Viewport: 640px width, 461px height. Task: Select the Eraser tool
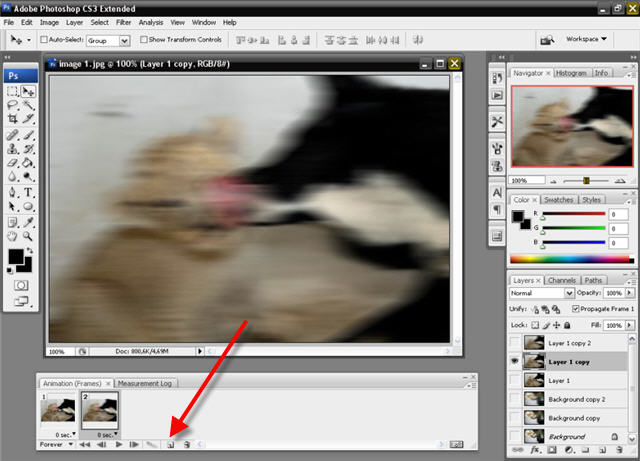(x=12, y=163)
